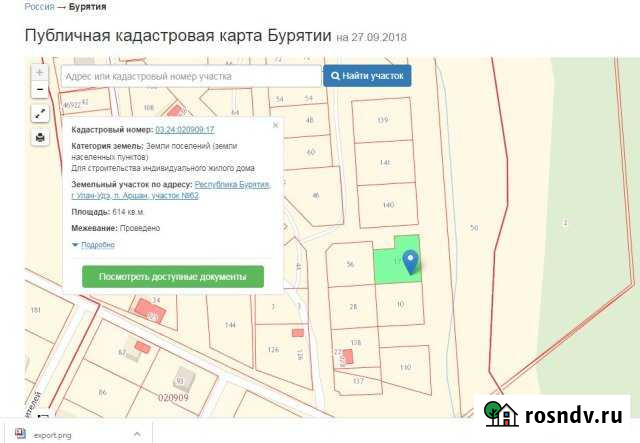Viewport: 640px width, 443px height.
Task: Click the building labeled 93 on map
Action: 183,380
